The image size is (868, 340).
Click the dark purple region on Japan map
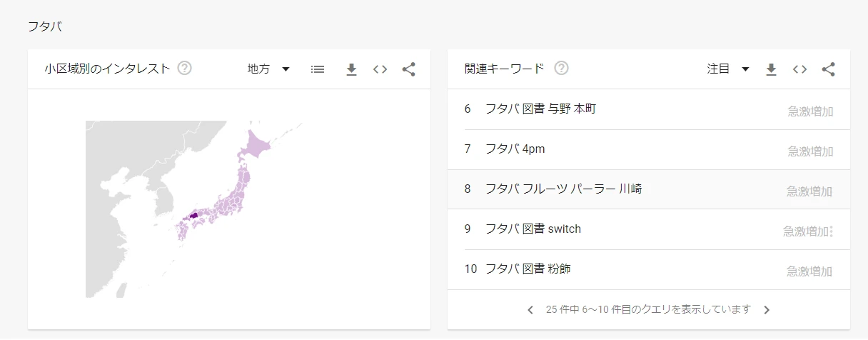click(x=193, y=214)
